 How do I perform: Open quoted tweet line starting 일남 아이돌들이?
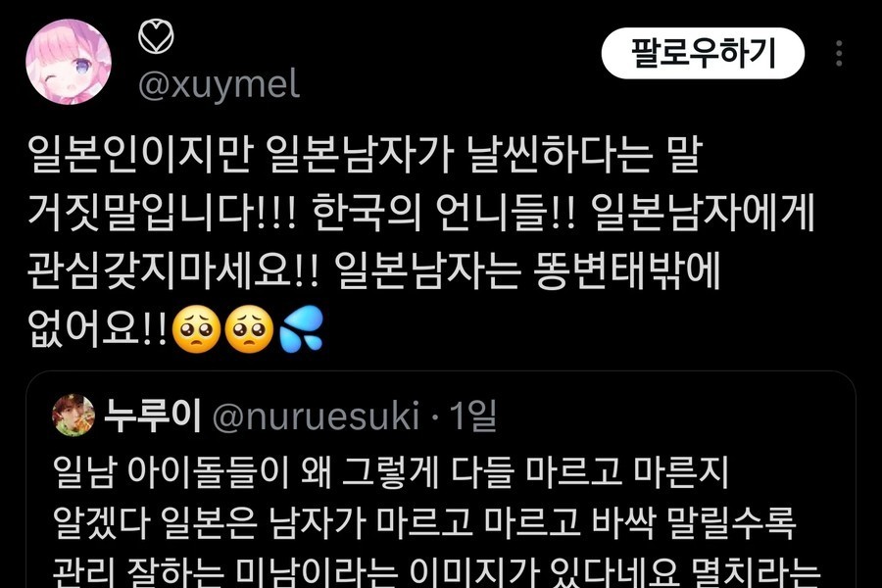tap(391, 471)
